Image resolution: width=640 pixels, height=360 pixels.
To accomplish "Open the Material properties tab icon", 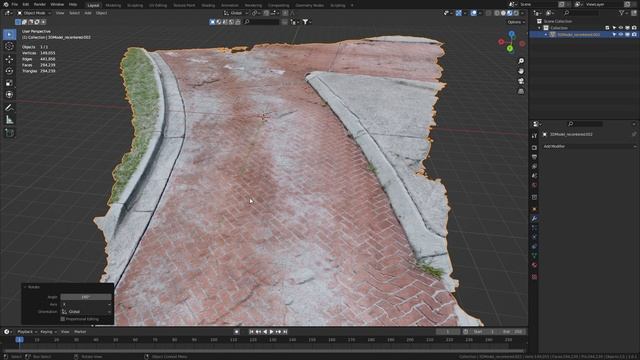I will tap(534, 265).
